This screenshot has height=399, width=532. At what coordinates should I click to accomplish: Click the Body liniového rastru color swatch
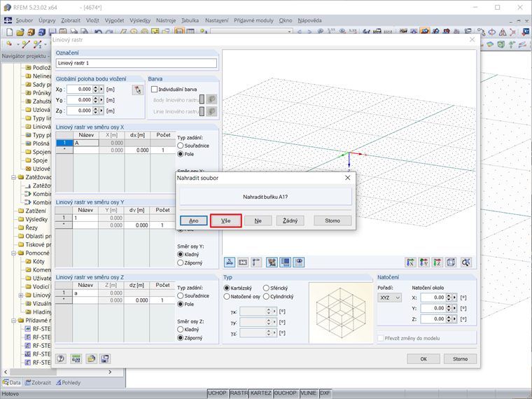point(202,99)
